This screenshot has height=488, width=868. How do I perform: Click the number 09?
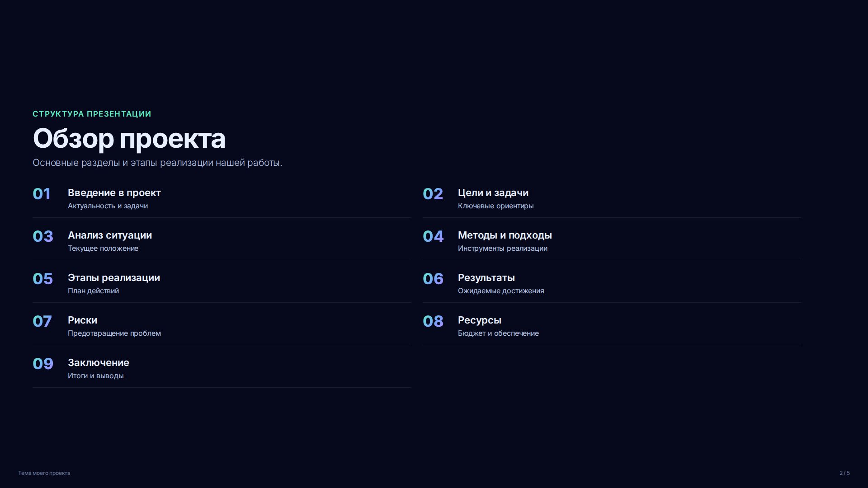click(43, 364)
